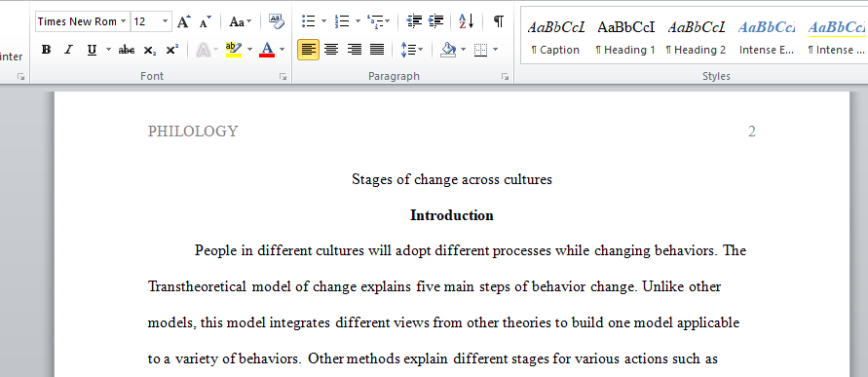The height and width of the screenshot is (377, 868).
Task: Open the bullet library dropdown arrow
Action: pos(323,21)
